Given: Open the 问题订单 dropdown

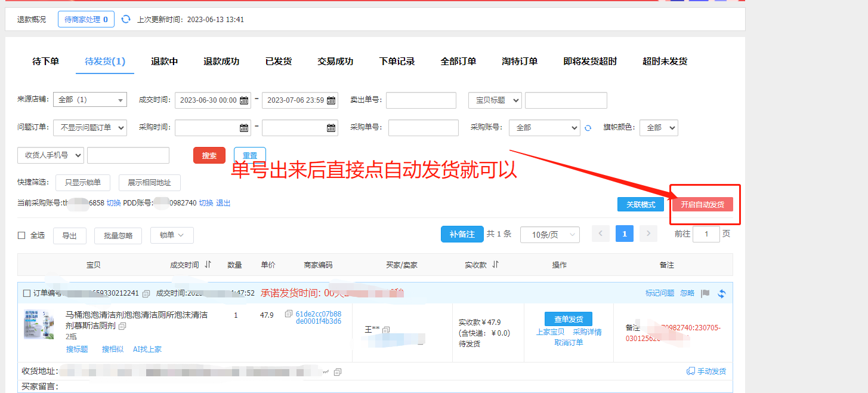Looking at the screenshot, I should click(x=90, y=128).
